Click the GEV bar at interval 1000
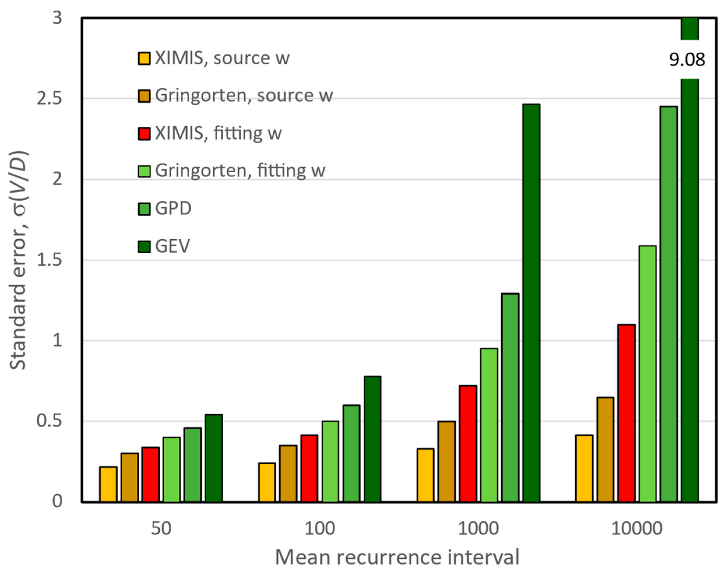 point(531,303)
